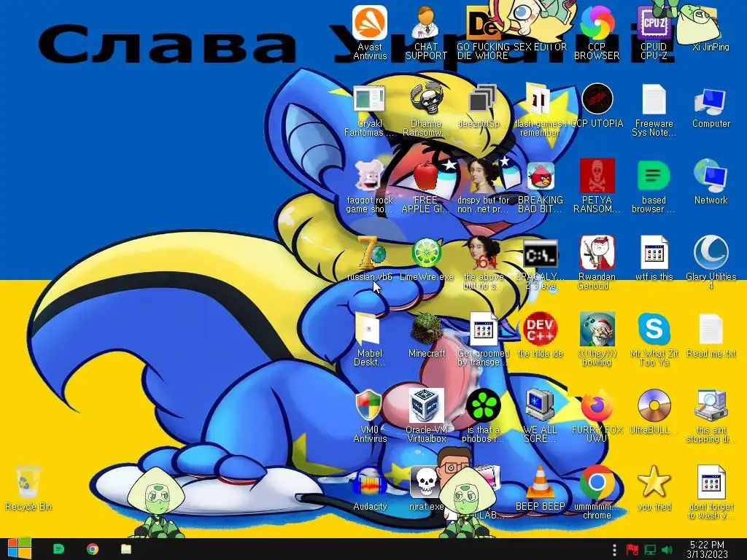
Task: Open Chrome from the taskbar
Action: click(93, 549)
